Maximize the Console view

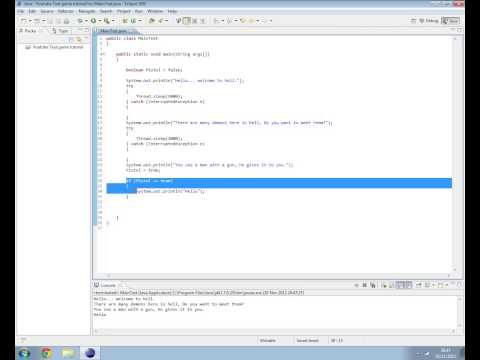[x=459, y=285]
